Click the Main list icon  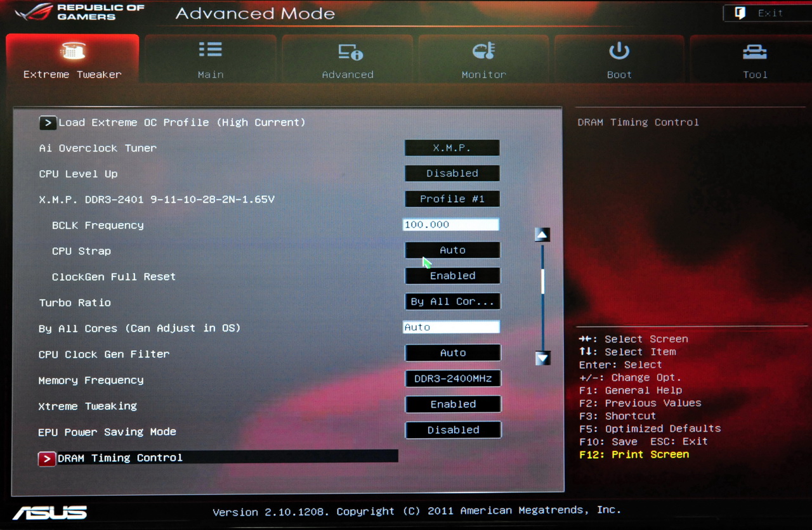point(210,49)
